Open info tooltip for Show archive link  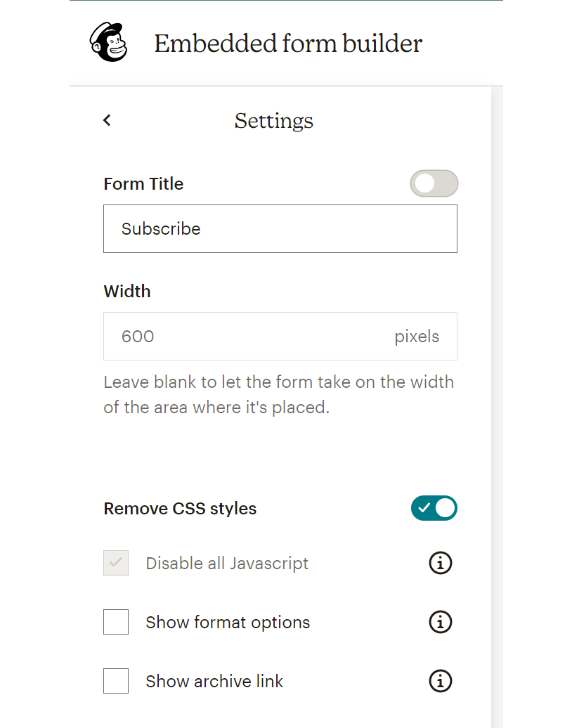pyautogui.click(x=441, y=681)
